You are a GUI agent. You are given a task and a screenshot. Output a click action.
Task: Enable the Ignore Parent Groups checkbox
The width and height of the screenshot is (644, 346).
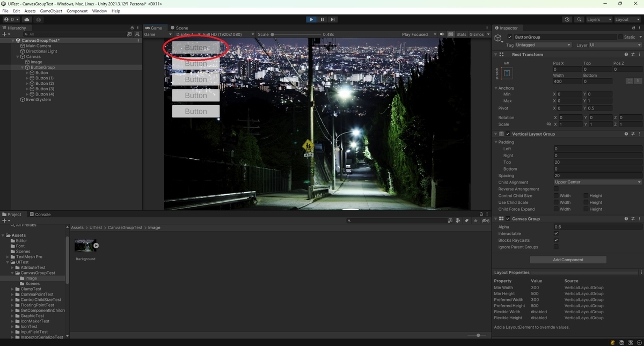click(x=556, y=247)
